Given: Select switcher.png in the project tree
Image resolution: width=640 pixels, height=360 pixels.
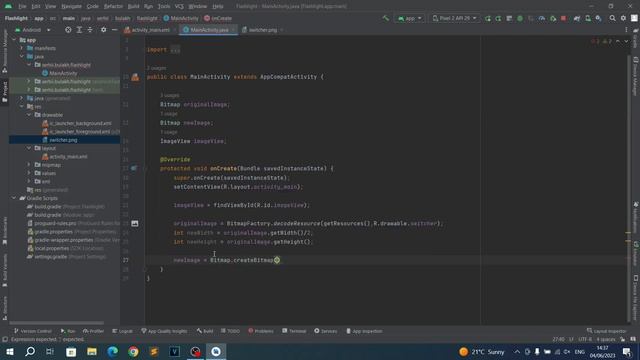Looking at the screenshot, I should click(60, 140).
